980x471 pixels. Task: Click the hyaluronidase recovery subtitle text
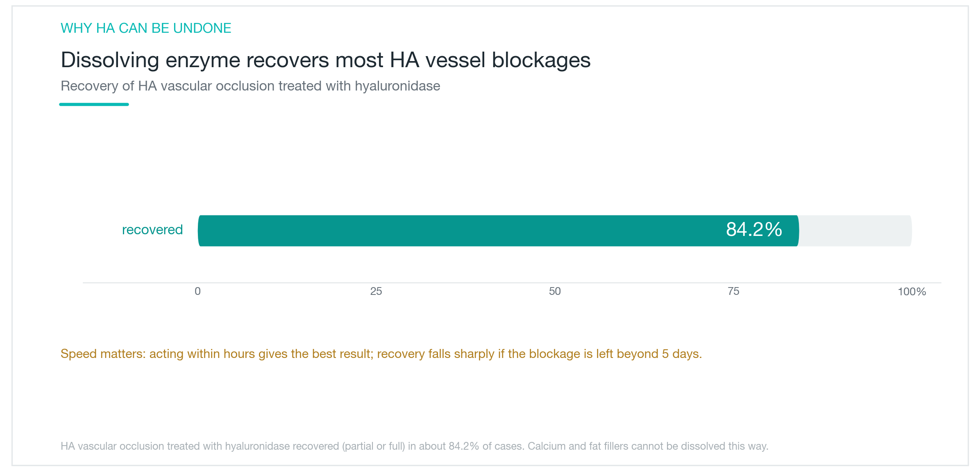[250, 86]
